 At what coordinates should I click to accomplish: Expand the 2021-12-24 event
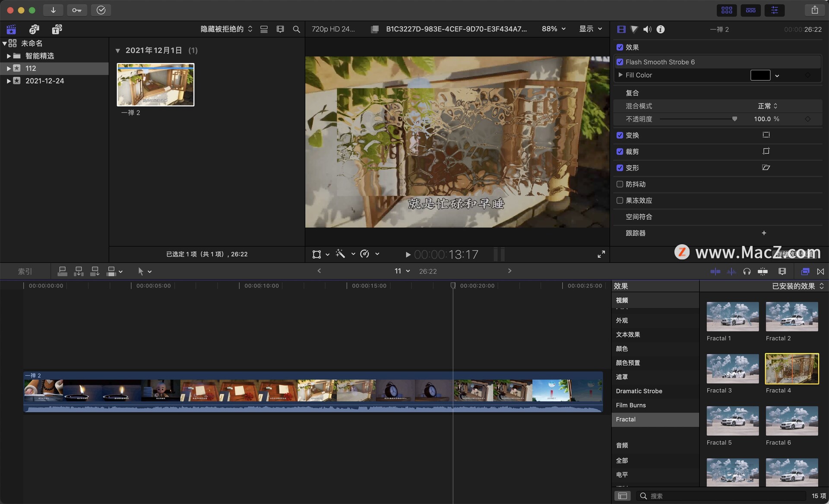coord(8,81)
